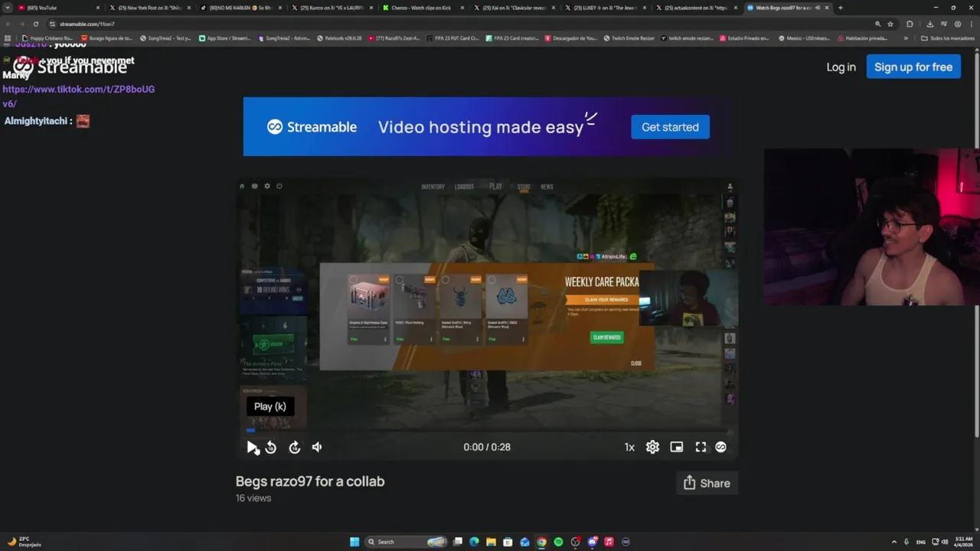This screenshot has height=551, width=980.
Task: Open the Twitch Emote Resizer bookmark
Action: 628,37
